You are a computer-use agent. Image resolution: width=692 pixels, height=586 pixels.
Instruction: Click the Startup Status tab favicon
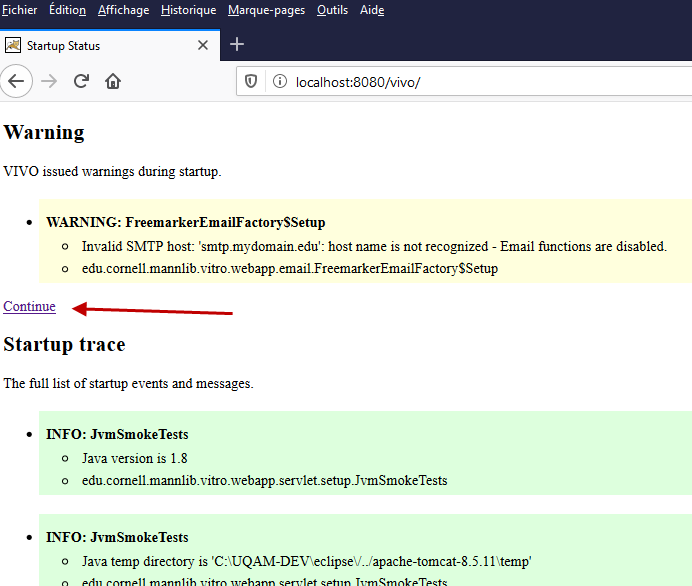click(x=13, y=45)
